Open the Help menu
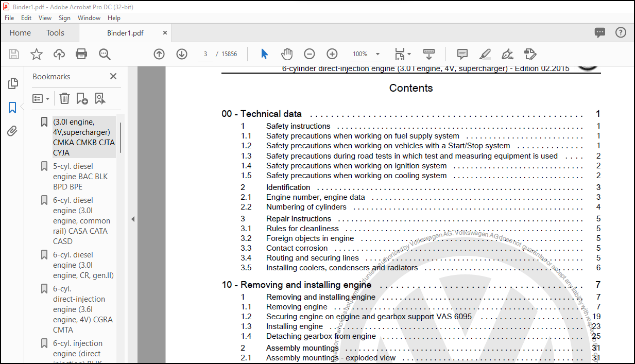This screenshot has height=364, width=635. click(x=114, y=18)
